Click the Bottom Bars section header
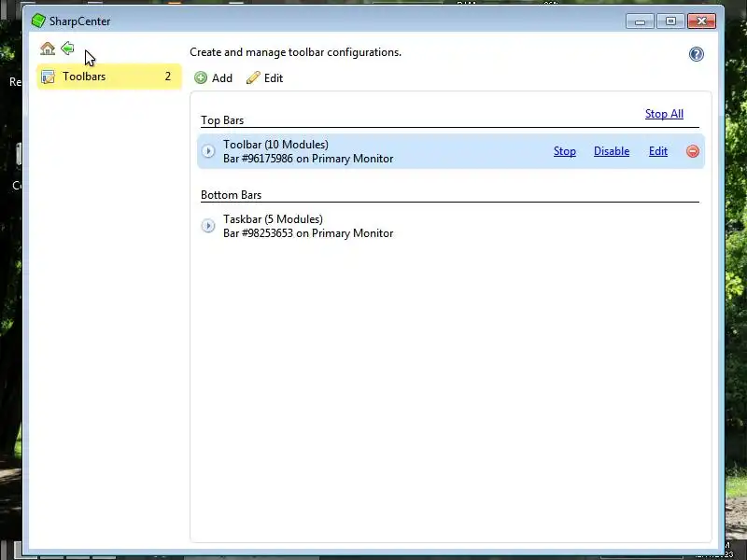 pos(231,195)
